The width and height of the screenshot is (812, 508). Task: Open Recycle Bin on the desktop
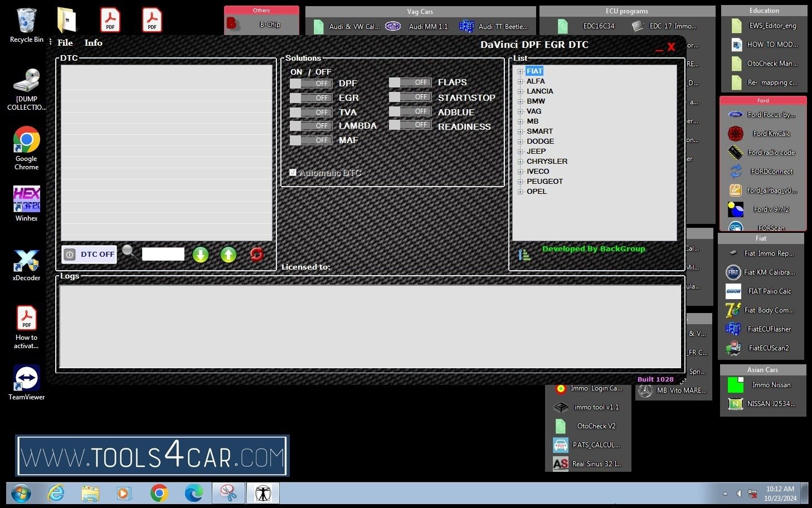[x=26, y=26]
